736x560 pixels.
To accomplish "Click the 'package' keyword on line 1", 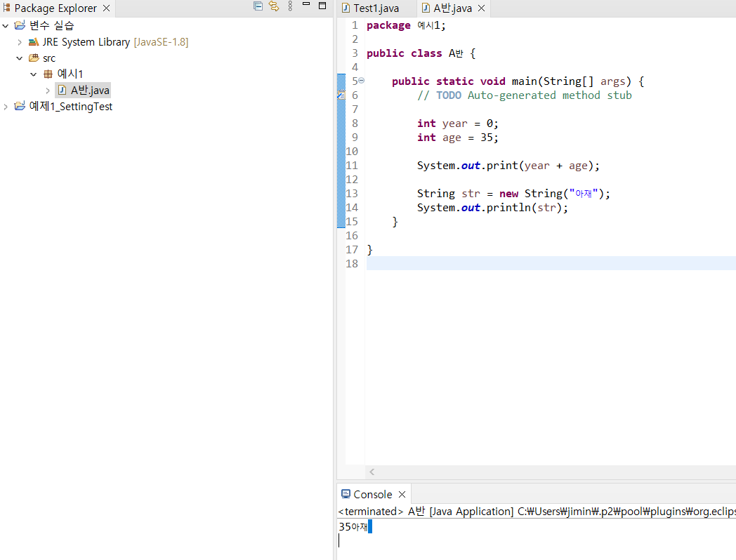I will tap(388, 25).
